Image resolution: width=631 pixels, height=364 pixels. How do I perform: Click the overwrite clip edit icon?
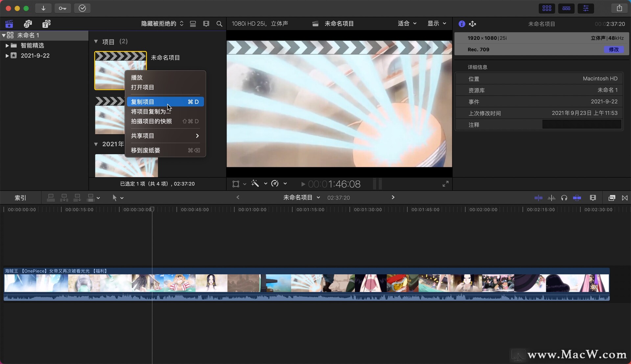point(90,198)
